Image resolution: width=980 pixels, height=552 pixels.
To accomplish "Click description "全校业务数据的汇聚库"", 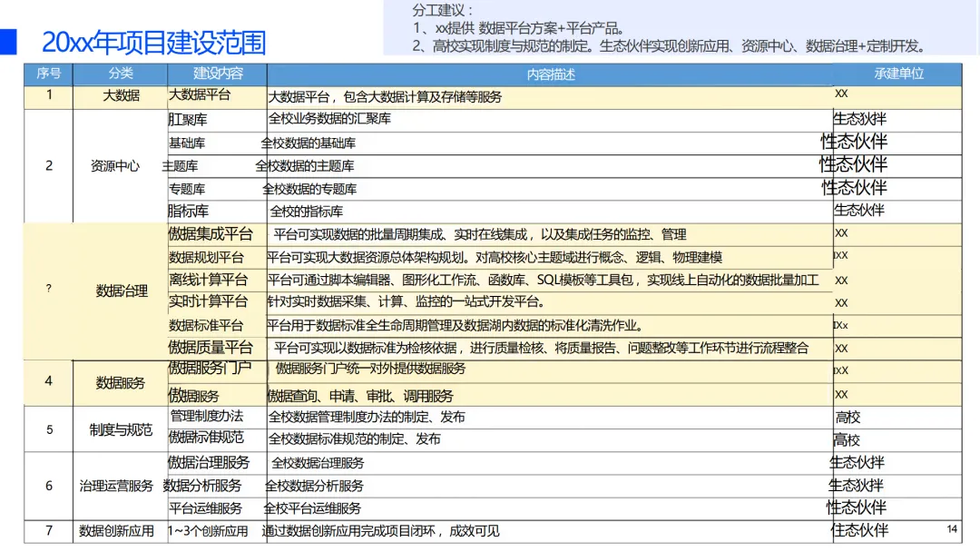I will 329,119.
